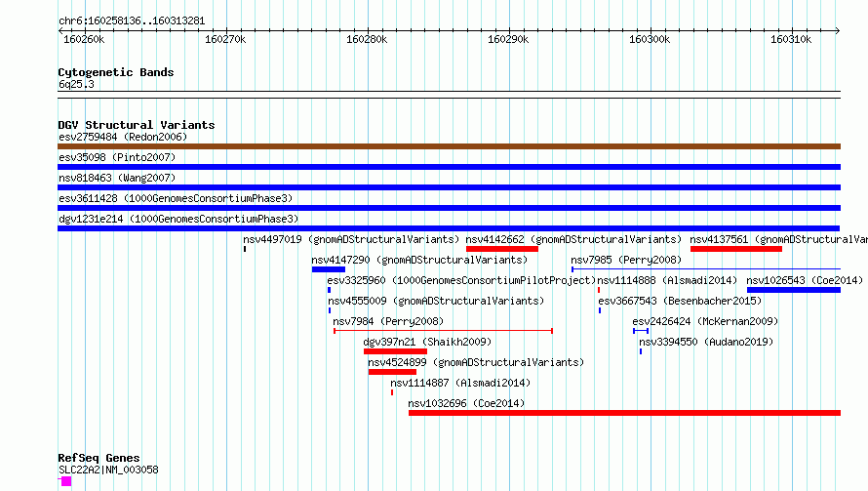Open nsv7984 (Perry2008) label

point(388,321)
